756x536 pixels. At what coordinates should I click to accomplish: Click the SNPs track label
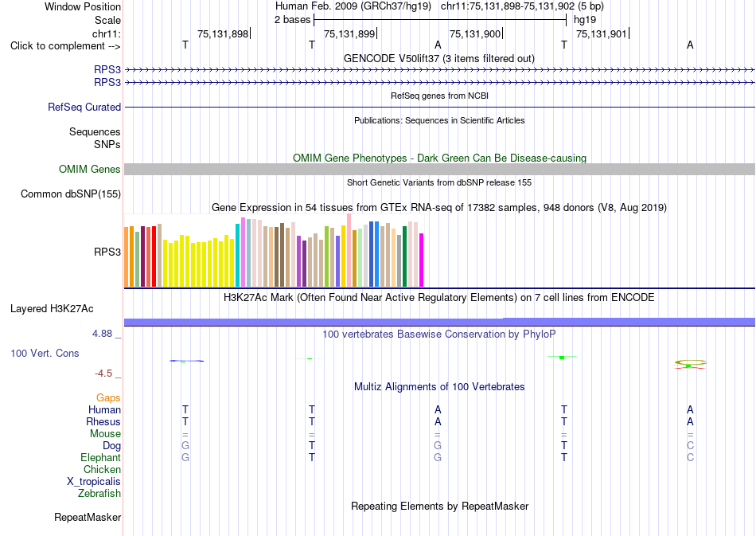pyautogui.click(x=107, y=144)
